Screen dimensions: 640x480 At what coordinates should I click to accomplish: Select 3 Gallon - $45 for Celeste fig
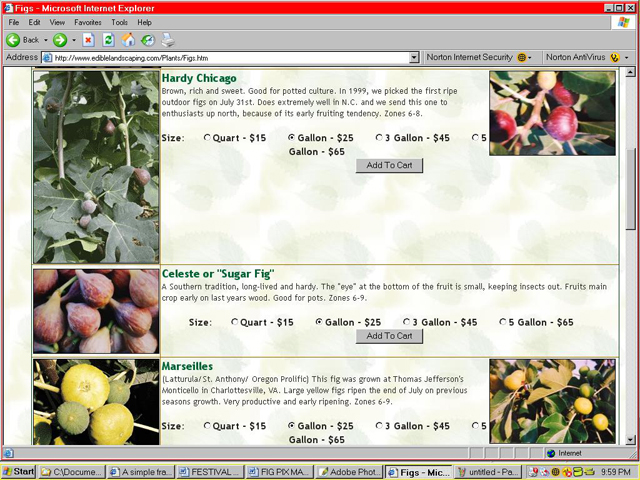tap(407, 322)
